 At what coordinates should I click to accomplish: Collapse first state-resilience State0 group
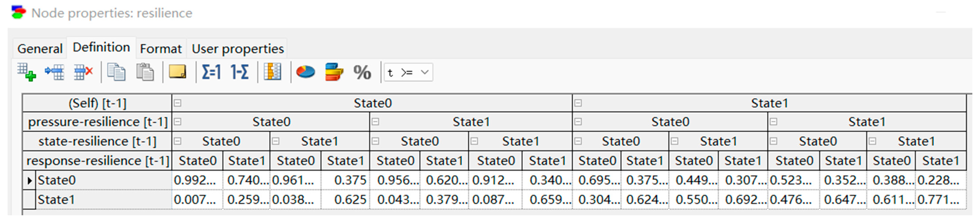pyautogui.click(x=178, y=141)
